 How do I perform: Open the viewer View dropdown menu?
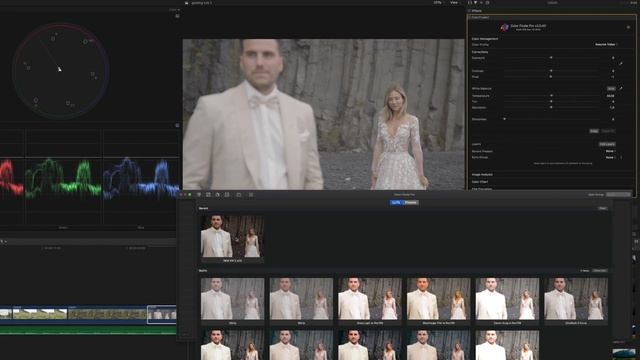454,2
